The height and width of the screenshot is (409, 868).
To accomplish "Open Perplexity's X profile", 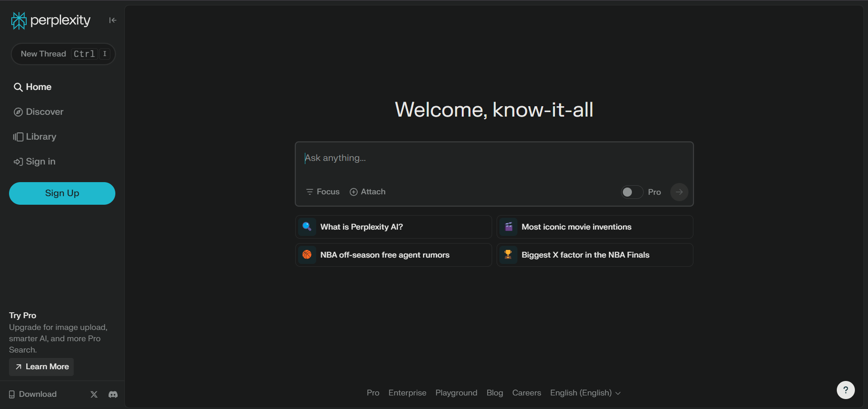I will pos(94,394).
